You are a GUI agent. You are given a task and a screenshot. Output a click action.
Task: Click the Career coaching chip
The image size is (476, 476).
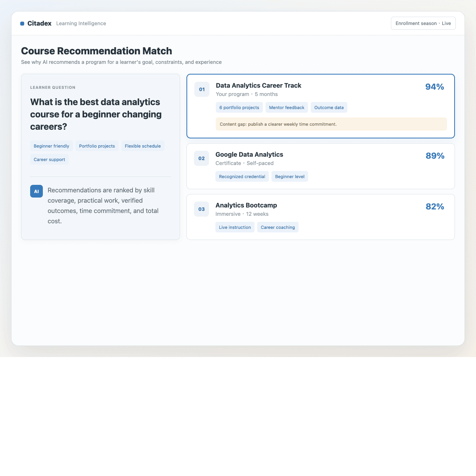(278, 227)
